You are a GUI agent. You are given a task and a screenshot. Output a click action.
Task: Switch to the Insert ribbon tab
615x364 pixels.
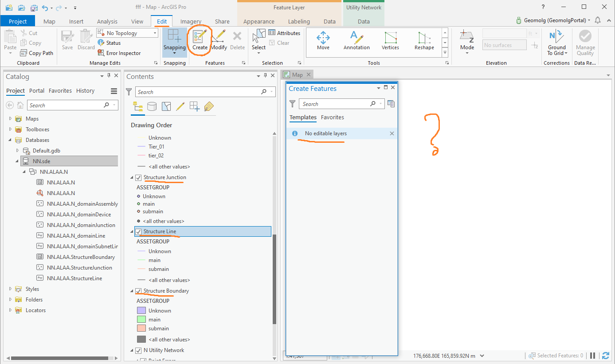pos(76,21)
